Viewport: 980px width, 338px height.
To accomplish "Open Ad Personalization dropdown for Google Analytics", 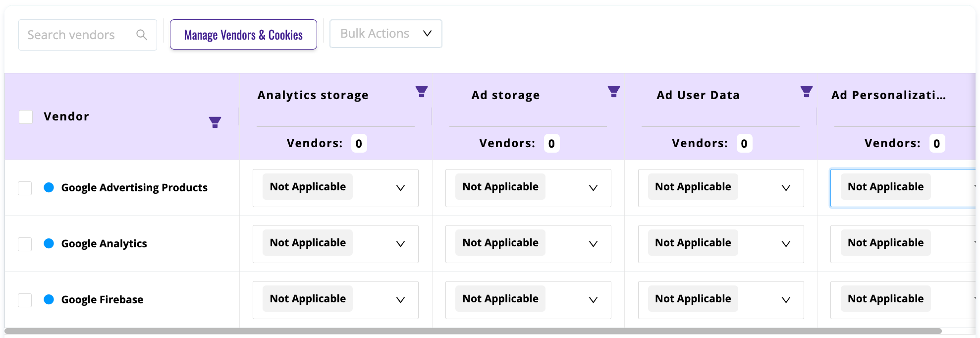I will pyautogui.click(x=903, y=244).
